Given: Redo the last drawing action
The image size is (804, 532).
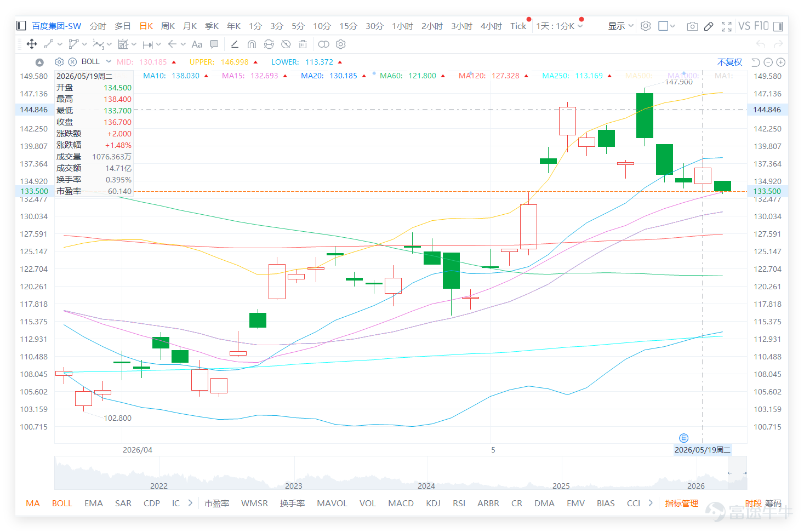Looking at the screenshot, I should coord(778,44).
